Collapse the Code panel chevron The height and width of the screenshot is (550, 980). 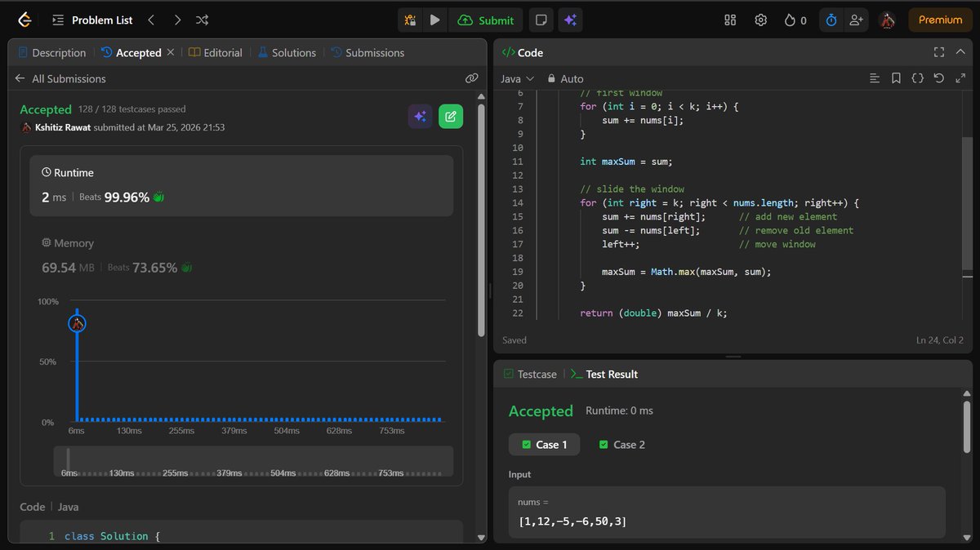960,52
